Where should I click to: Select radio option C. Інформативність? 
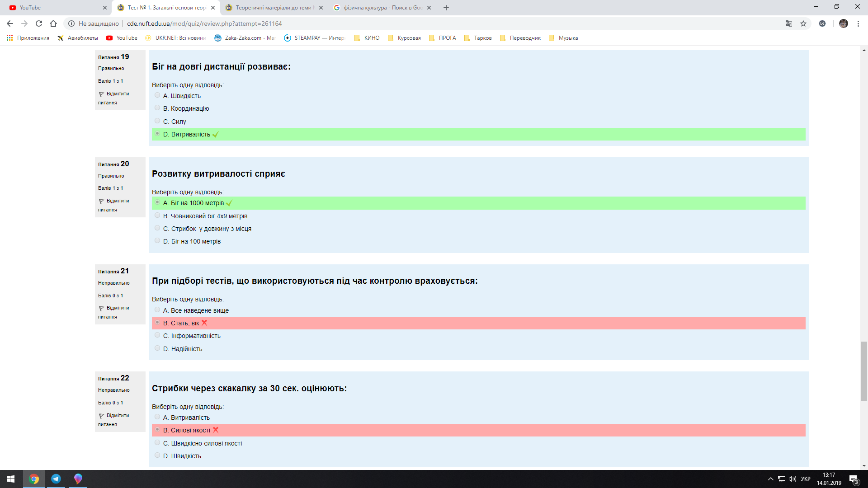tap(157, 335)
